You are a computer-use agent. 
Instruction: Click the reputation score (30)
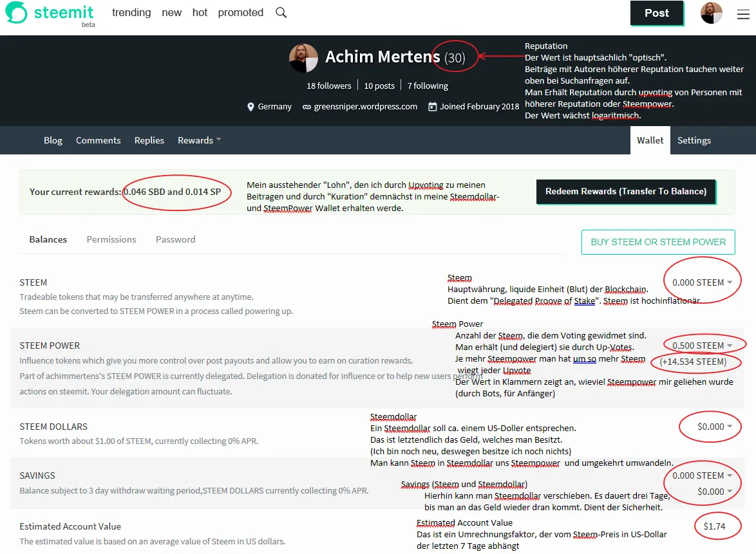455,58
